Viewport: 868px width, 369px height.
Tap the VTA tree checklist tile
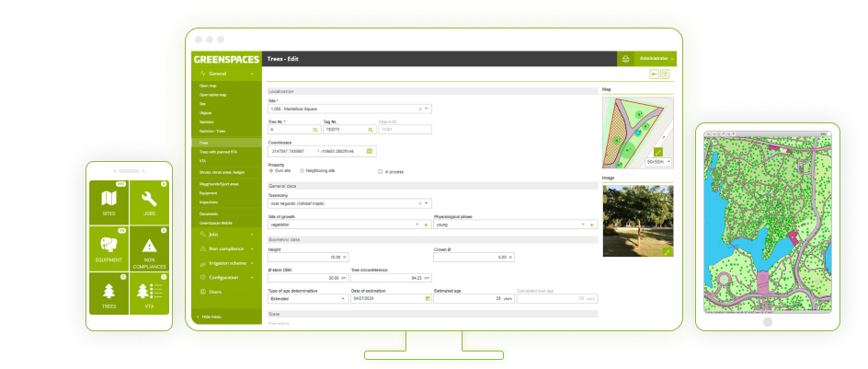[149, 294]
